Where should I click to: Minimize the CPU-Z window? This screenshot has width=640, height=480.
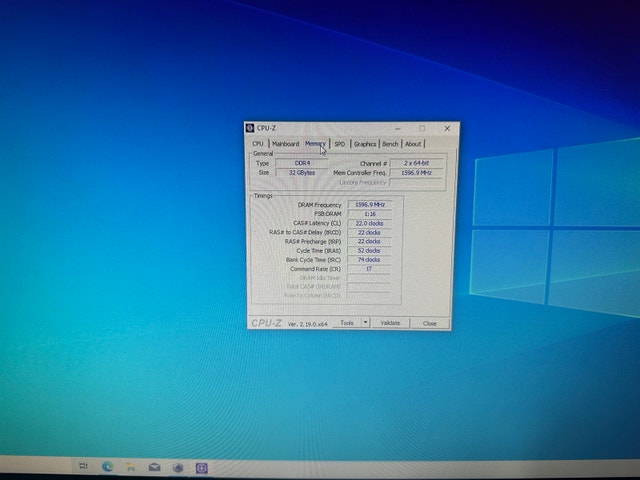pos(398,129)
